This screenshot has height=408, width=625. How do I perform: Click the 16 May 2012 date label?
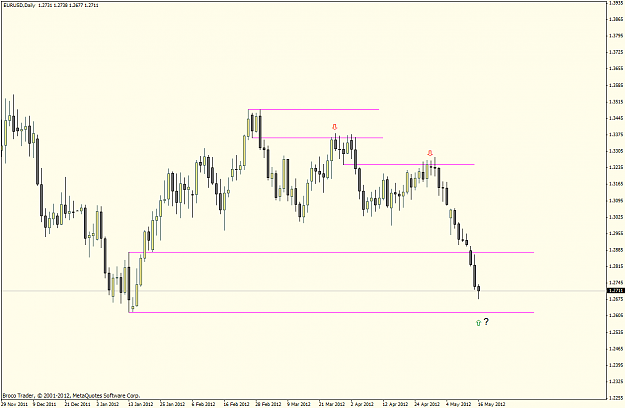point(491,404)
